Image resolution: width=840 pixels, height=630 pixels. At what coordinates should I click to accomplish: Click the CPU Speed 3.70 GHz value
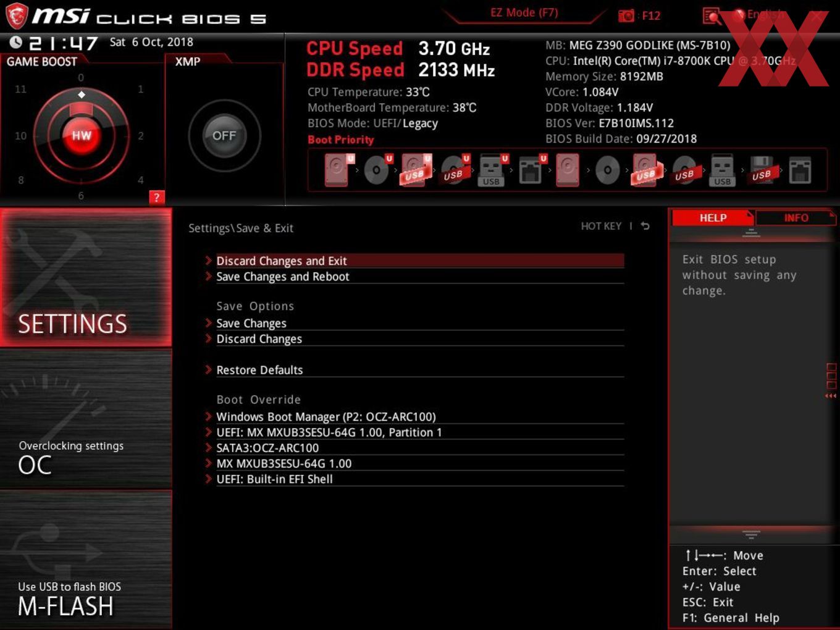coord(454,48)
